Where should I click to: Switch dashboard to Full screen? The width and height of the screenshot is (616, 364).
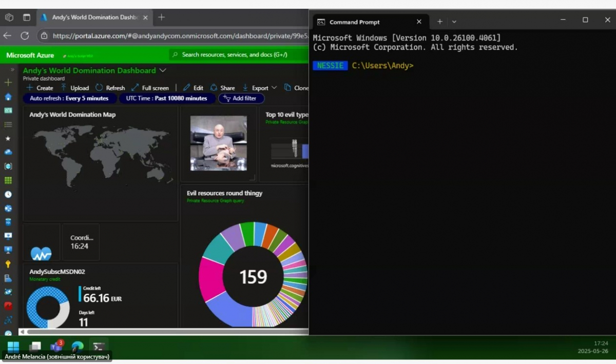[150, 88]
